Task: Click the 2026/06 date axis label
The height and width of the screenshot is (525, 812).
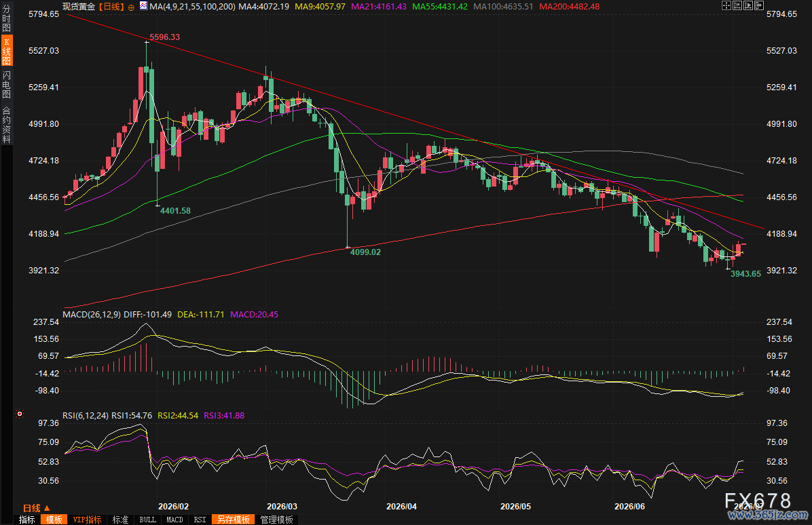Action: pos(630,507)
